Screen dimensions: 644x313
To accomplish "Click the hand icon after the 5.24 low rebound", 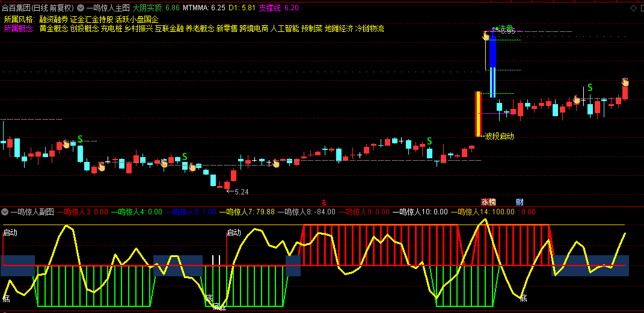I will tap(276, 164).
